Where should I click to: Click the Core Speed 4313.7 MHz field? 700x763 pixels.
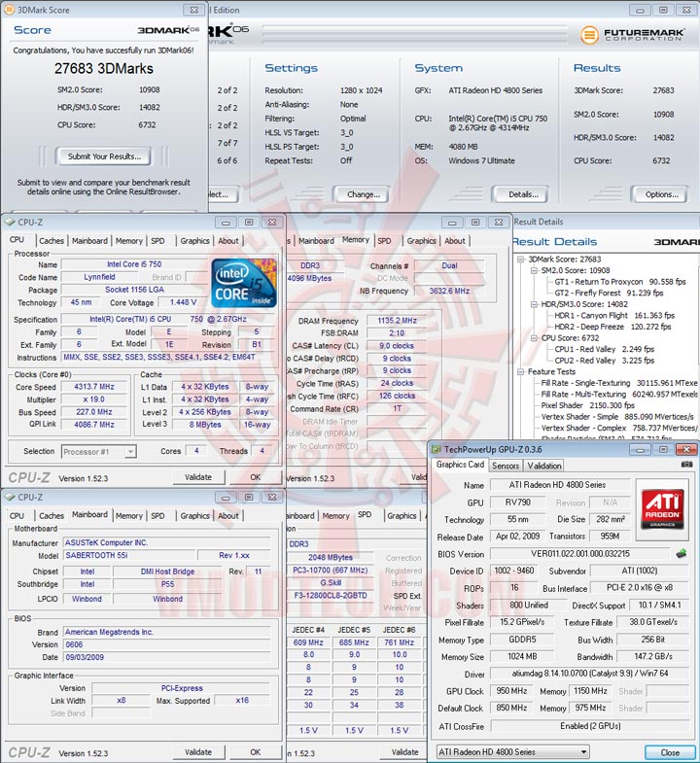pyautogui.click(x=94, y=387)
